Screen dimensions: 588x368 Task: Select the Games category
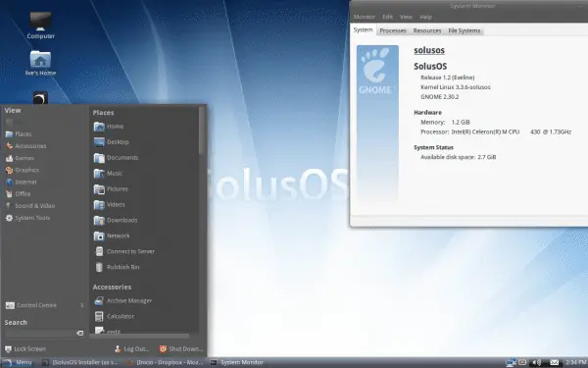pyautogui.click(x=20, y=158)
